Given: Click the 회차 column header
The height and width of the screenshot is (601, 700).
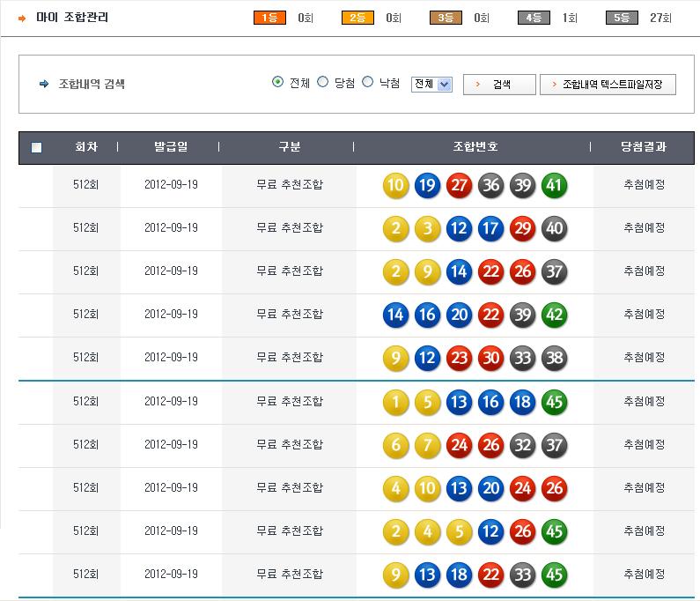Looking at the screenshot, I should coord(86,147).
